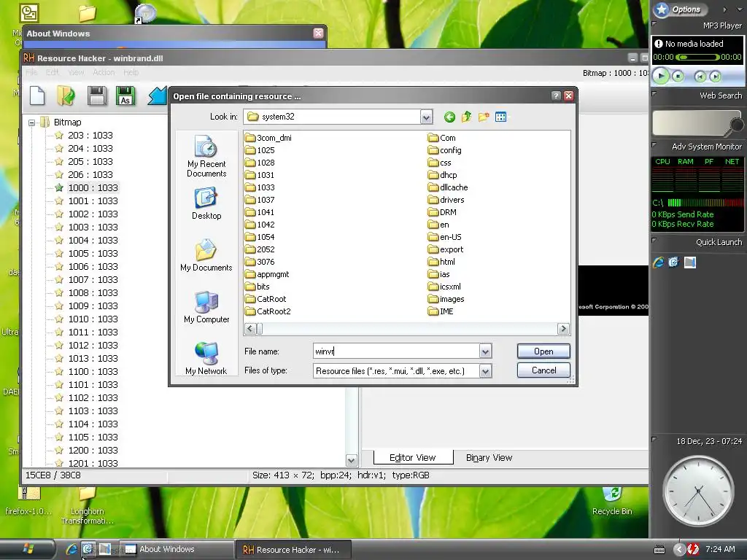Image resolution: width=747 pixels, height=560 pixels.
Task: Click the dialog help question mark button
Action: click(x=555, y=96)
